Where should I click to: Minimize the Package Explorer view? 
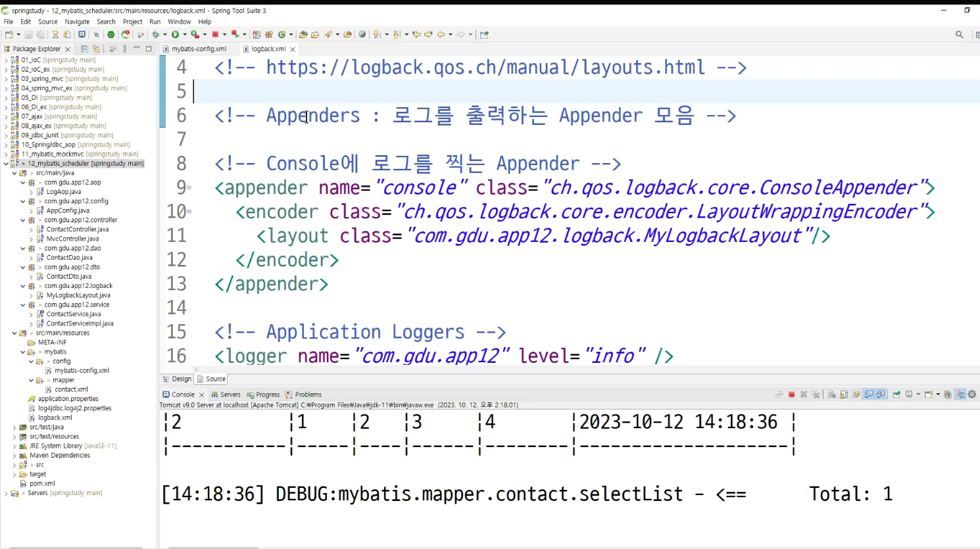(x=136, y=48)
